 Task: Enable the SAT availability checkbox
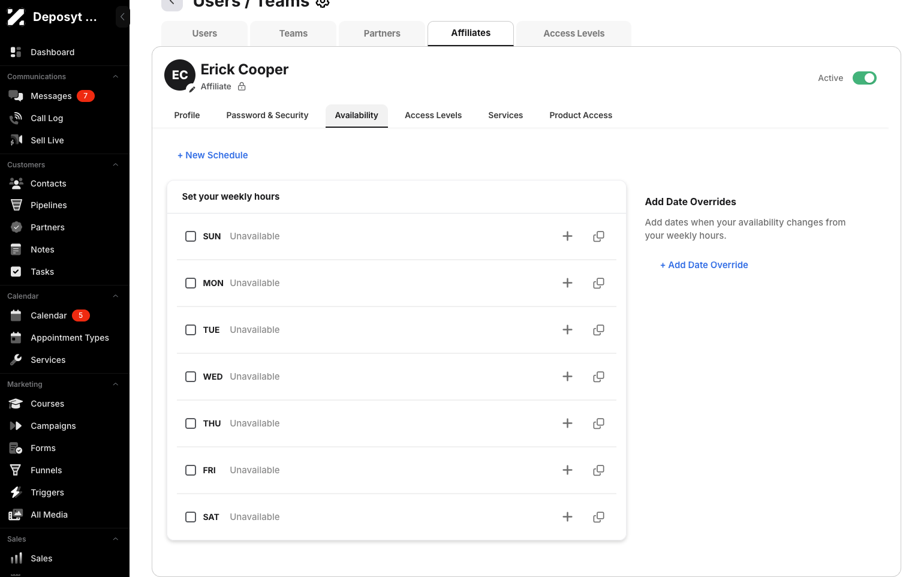point(191,517)
